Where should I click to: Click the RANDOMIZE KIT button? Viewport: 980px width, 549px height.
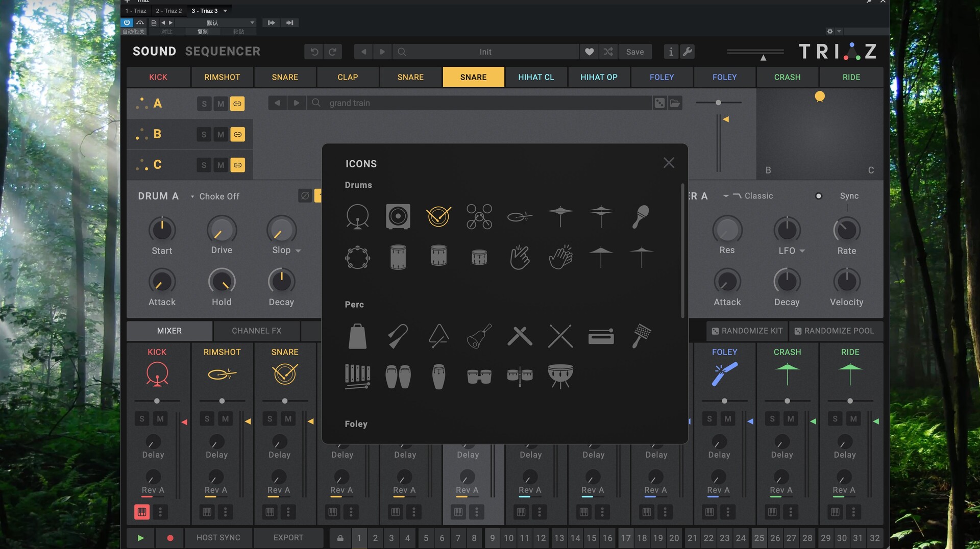tap(747, 331)
